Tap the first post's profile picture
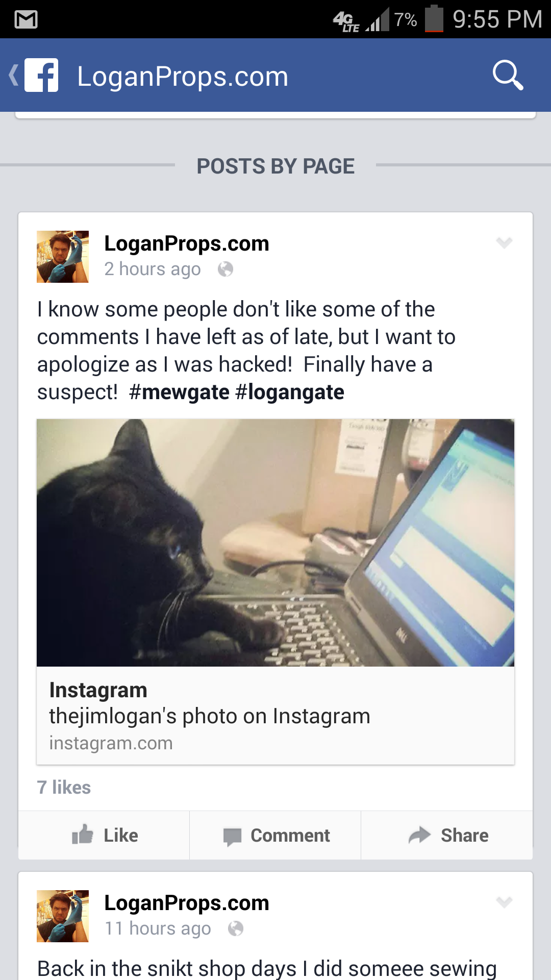The width and height of the screenshot is (551, 980). tap(63, 257)
